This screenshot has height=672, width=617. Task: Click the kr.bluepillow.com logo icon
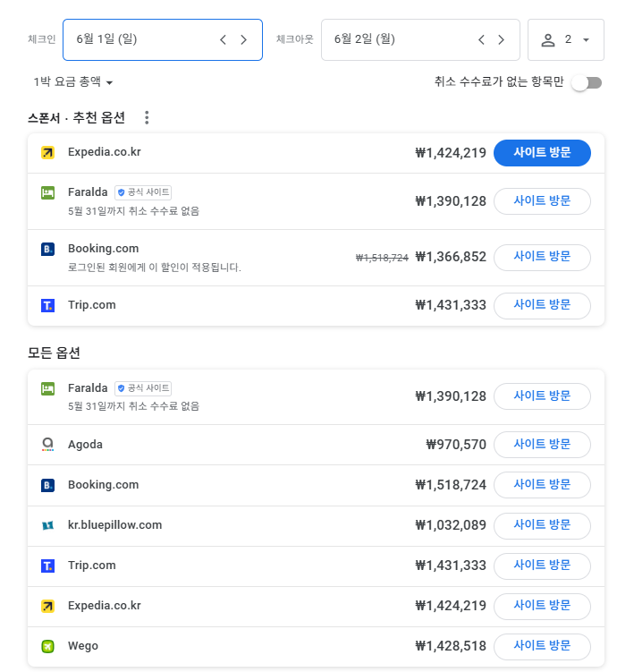click(x=47, y=525)
